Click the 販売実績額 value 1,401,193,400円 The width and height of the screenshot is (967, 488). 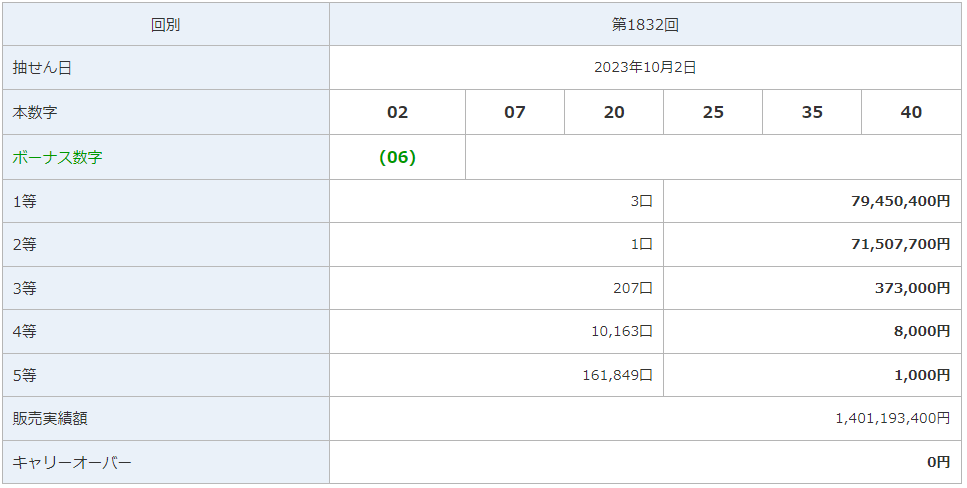pyautogui.click(x=892, y=418)
